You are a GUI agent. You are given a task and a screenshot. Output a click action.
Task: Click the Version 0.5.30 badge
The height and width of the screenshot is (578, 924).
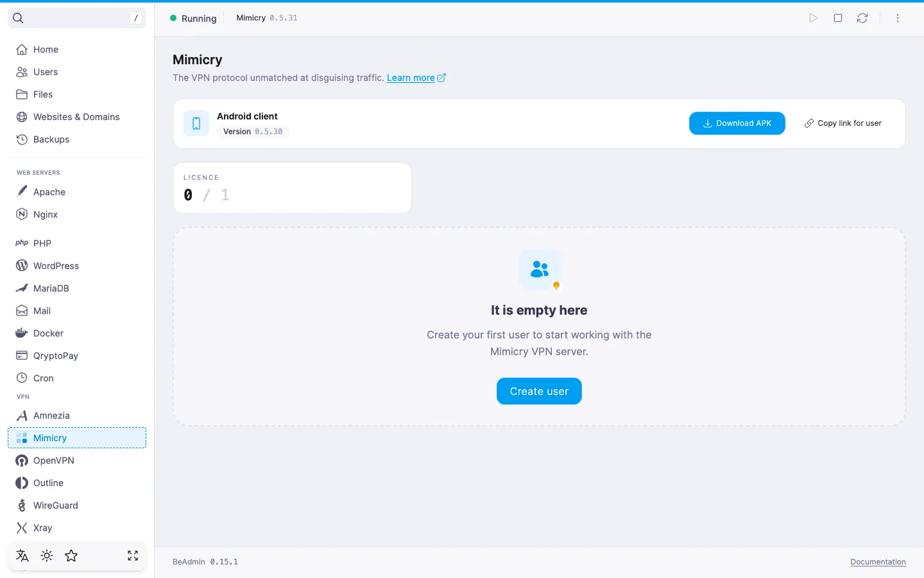tap(253, 132)
